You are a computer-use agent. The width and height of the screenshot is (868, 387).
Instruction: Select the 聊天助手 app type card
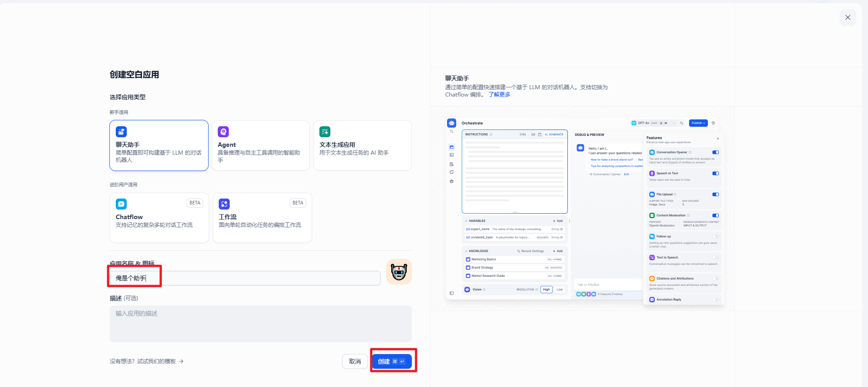point(159,145)
